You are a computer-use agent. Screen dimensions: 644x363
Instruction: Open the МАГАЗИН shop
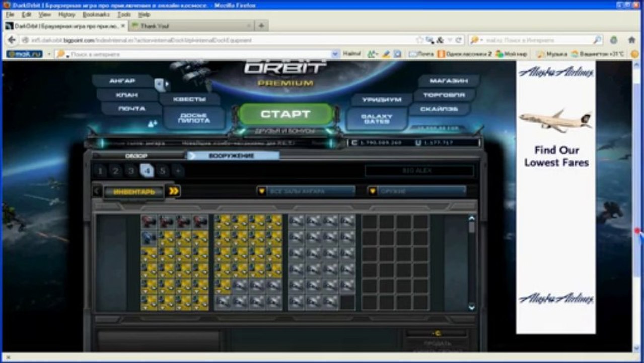(449, 81)
